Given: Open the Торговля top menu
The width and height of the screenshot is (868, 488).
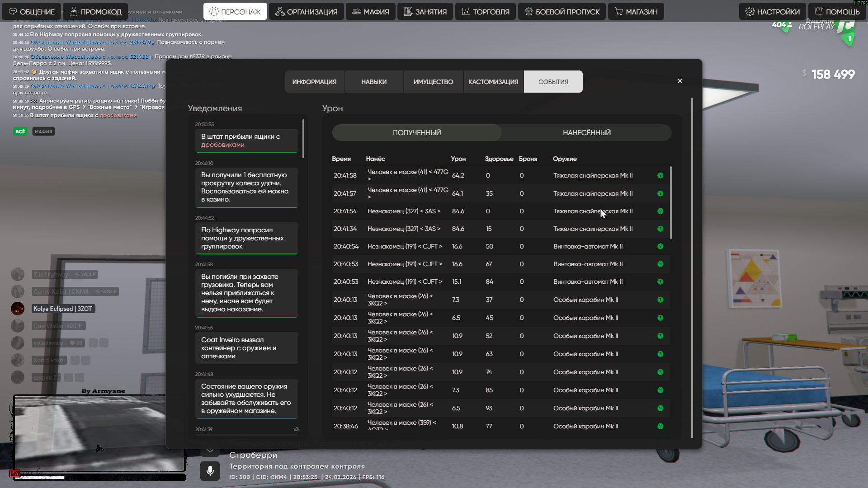Looking at the screenshot, I should [485, 12].
